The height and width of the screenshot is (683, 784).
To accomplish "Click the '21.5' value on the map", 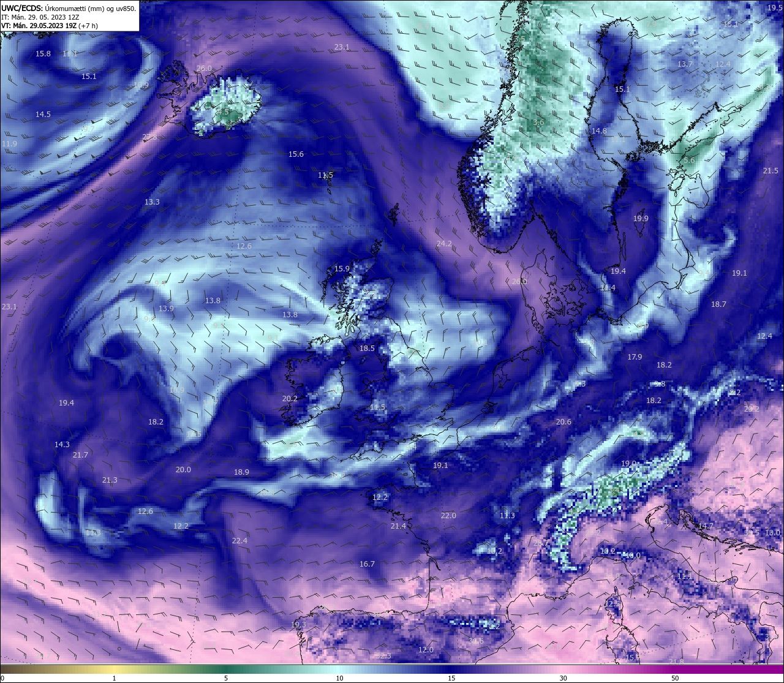I will [x=771, y=171].
